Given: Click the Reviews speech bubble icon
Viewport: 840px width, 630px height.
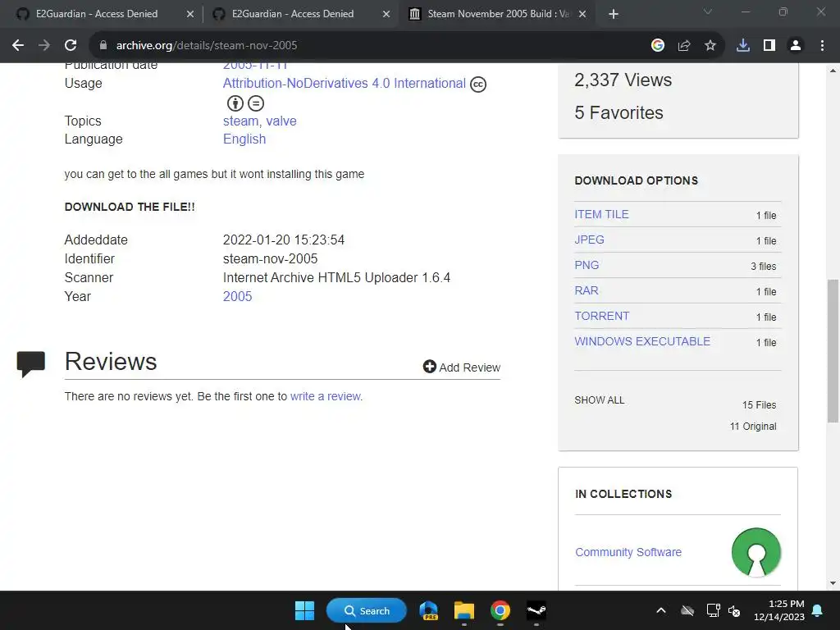Looking at the screenshot, I should click(31, 363).
